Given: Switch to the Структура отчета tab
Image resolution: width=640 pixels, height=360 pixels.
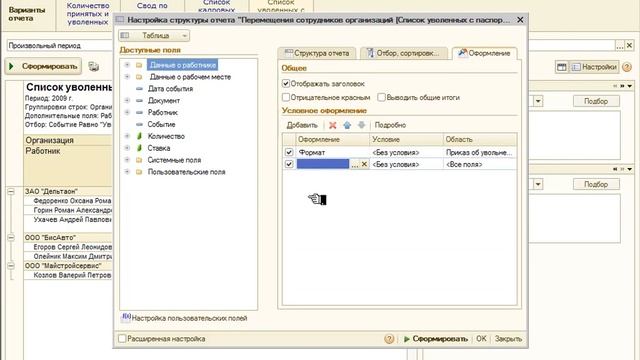Looking at the screenshot, I should [317, 53].
